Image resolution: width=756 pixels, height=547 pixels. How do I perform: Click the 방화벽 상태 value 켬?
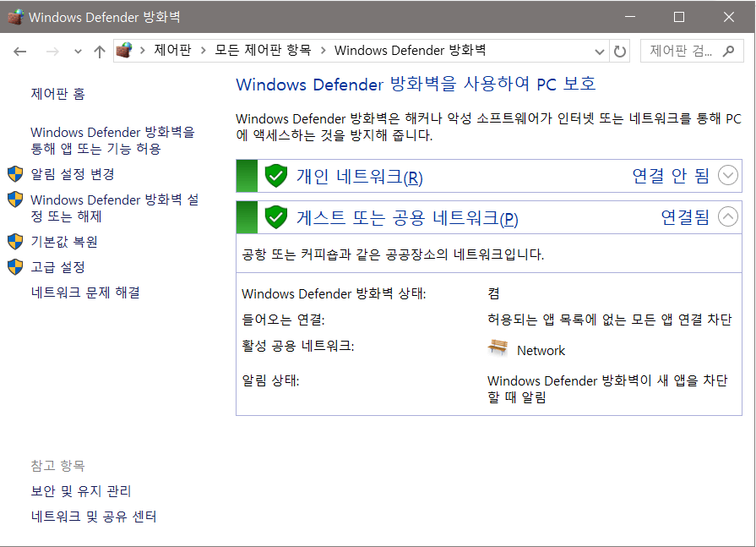[493, 293]
